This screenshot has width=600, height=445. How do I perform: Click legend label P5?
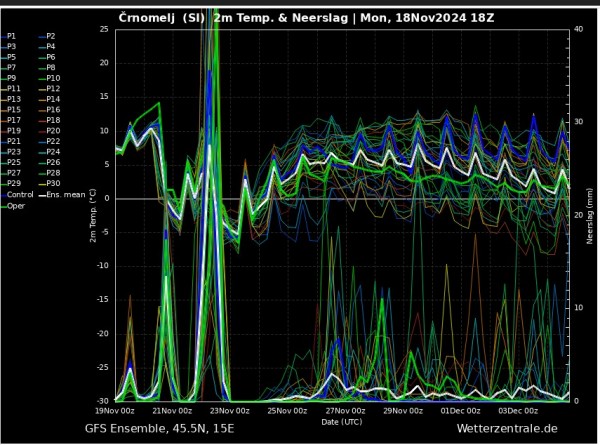pyautogui.click(x=8, y=57)
